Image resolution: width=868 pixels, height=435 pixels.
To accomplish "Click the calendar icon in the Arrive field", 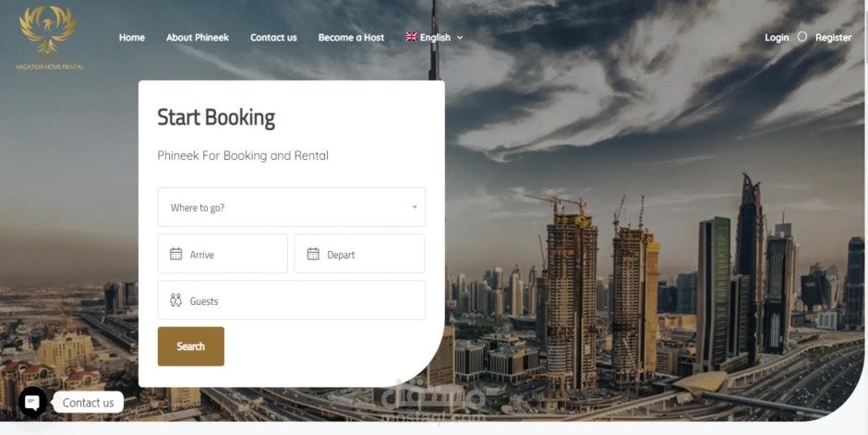I will (176, 254).
